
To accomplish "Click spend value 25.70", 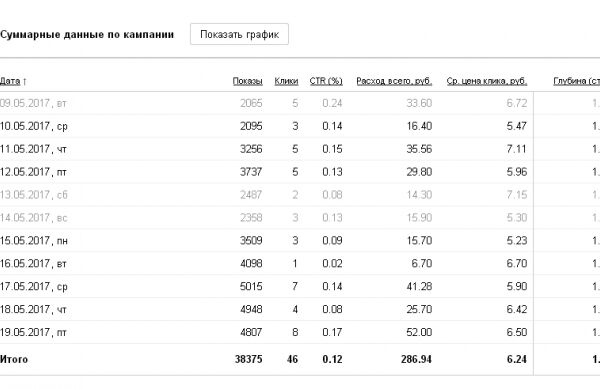I will (x=419, y=309).
